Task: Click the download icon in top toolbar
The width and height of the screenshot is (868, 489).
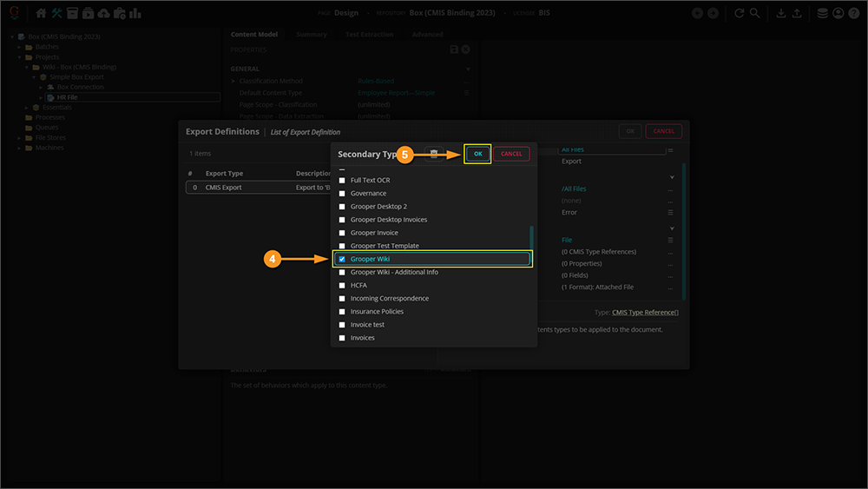Action: coord(780,13)
